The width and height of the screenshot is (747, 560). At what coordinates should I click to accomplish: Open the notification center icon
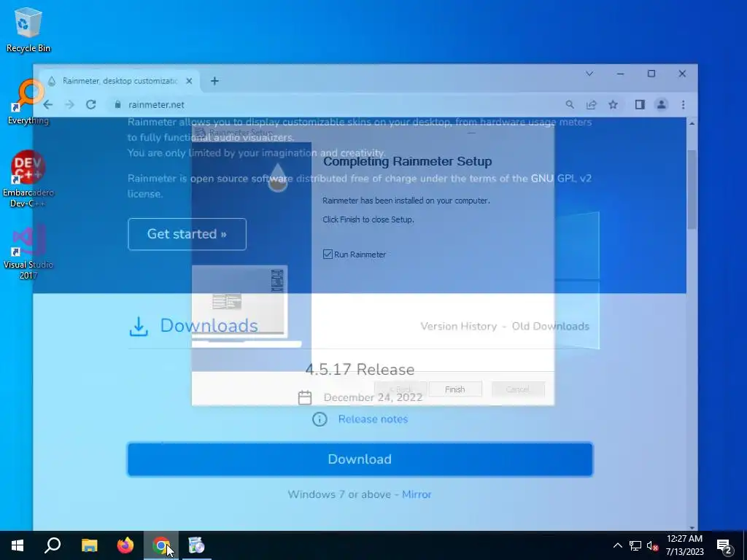724,546
